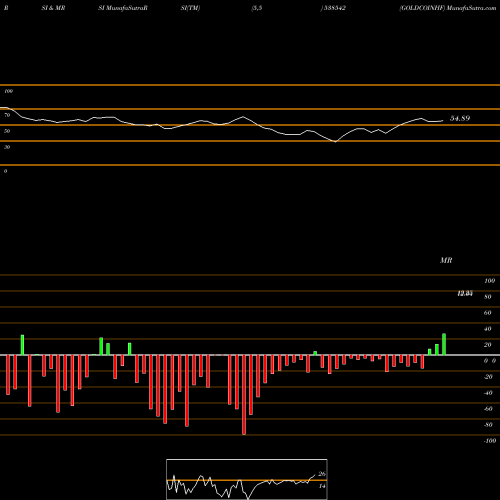Click the 30 level label on RSI axis

[7, 147]
